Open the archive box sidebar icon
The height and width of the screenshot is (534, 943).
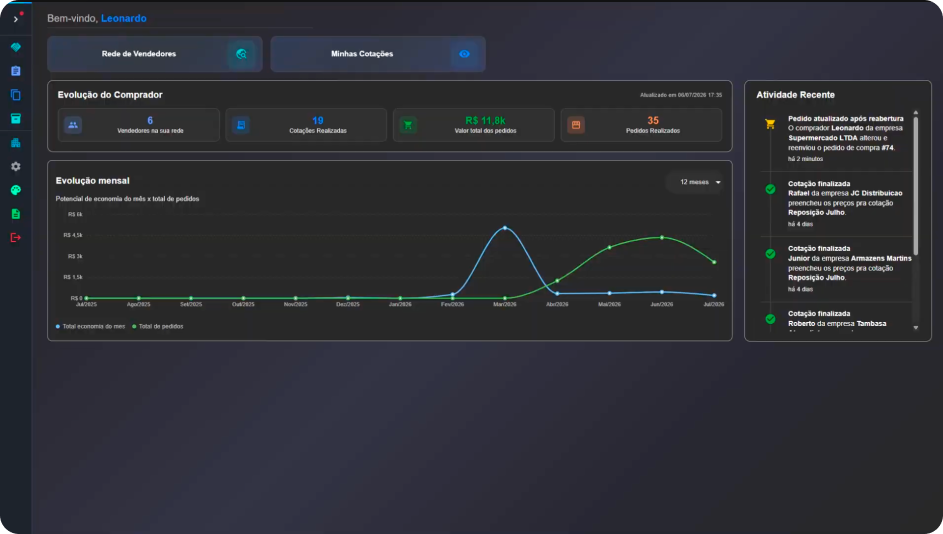(x=16, y=118)
